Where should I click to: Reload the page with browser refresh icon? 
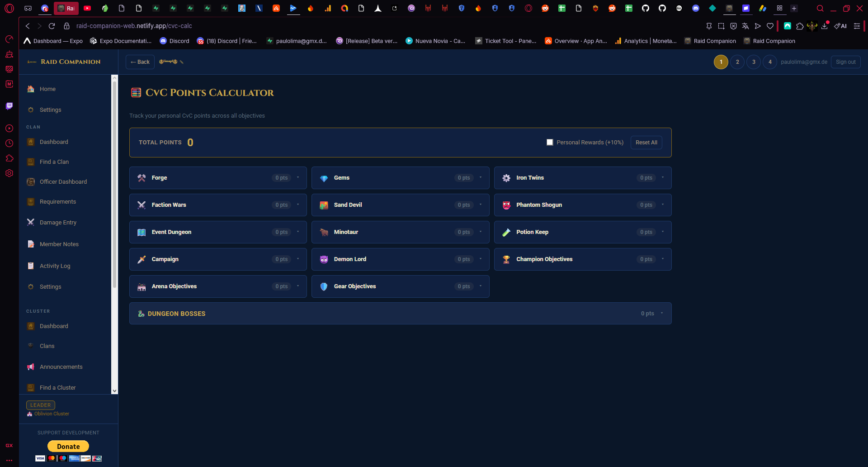(52, 26)
